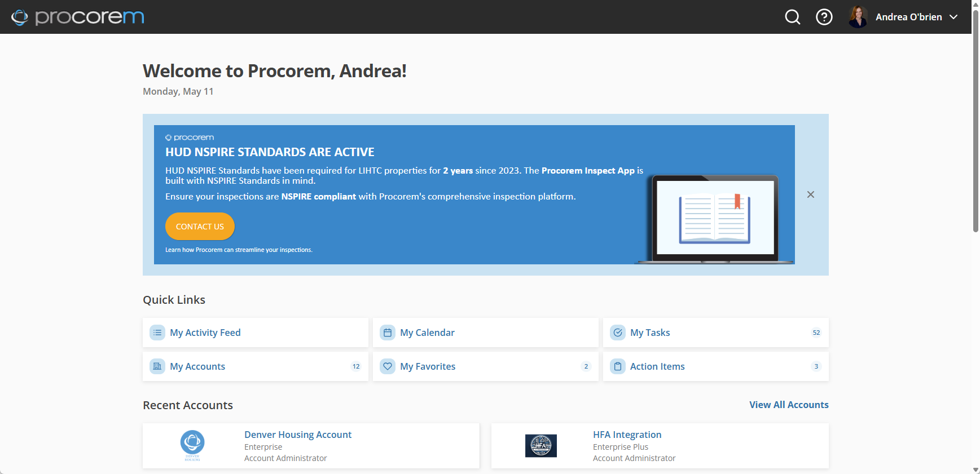Click the My Activity Feed list icon
This screenshot has height=474, width=980.
(157, 333)
